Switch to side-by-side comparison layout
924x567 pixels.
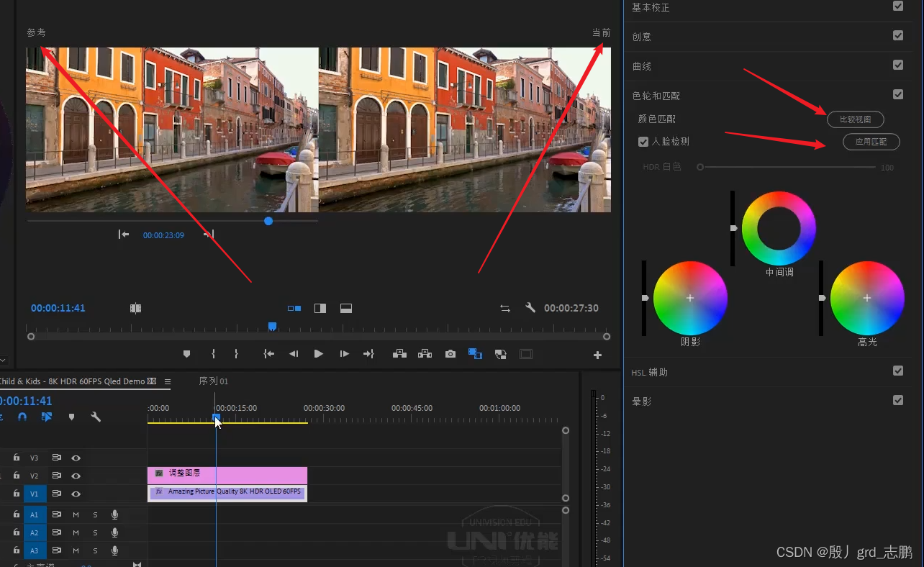[294, 308]
